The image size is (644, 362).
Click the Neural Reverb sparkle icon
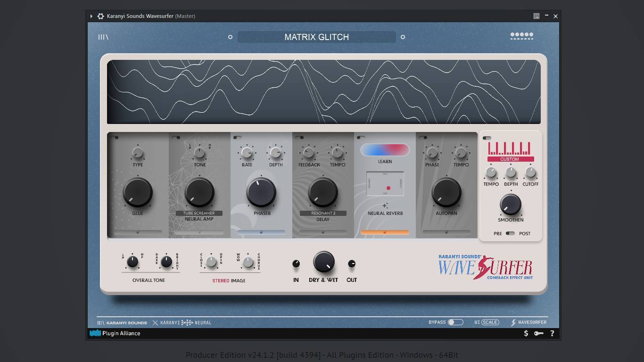[x=385, y=206]
